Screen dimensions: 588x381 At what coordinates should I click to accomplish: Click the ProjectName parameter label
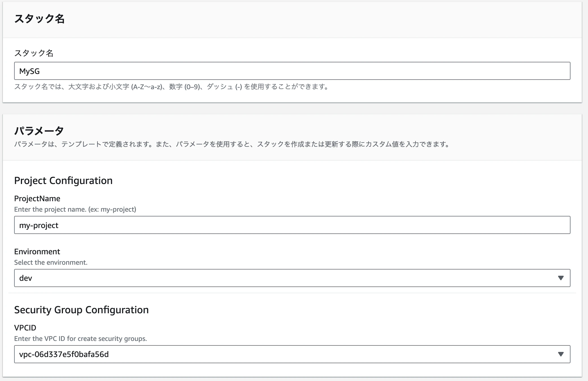[37, 198]
